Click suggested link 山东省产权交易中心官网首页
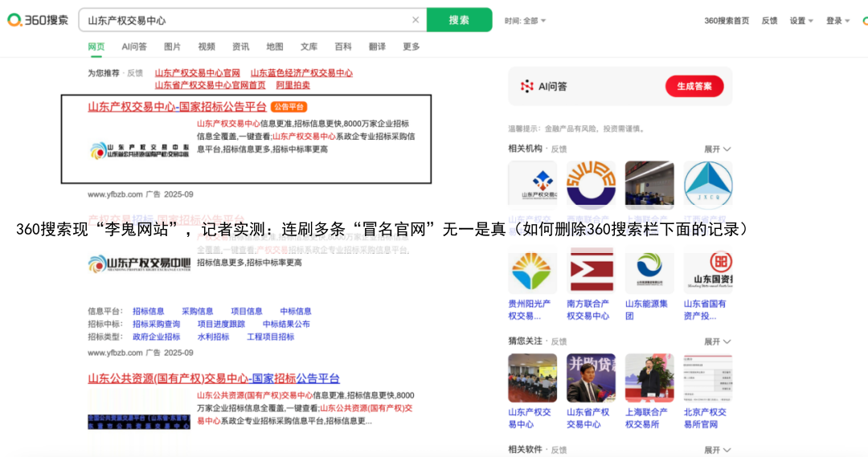The image size is (868, 457). point(210,85)
